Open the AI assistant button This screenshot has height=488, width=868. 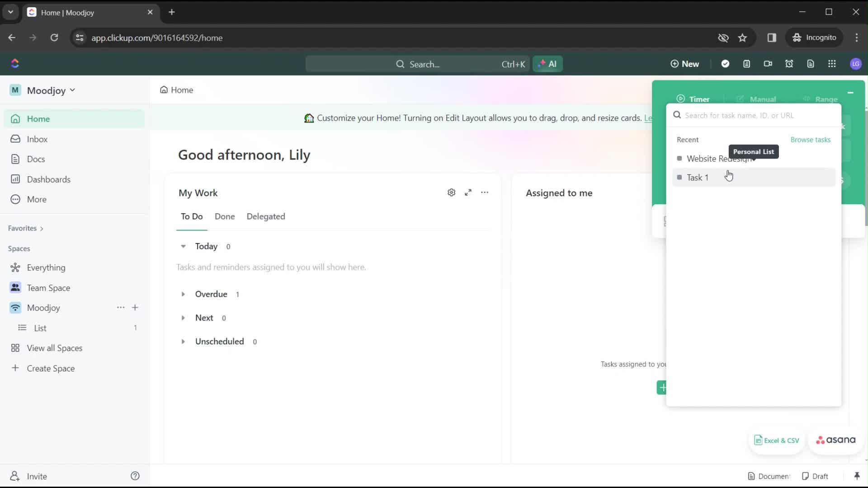point(548,64)
